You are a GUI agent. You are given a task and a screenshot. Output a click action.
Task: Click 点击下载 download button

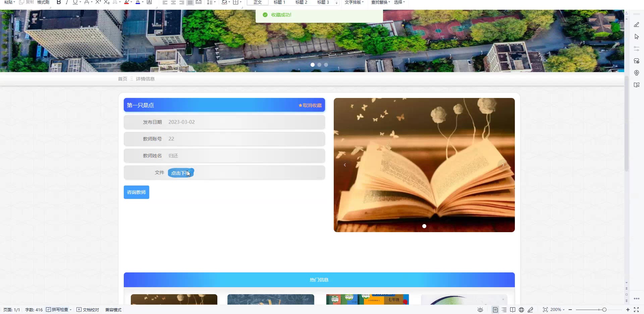pos(181,173)
